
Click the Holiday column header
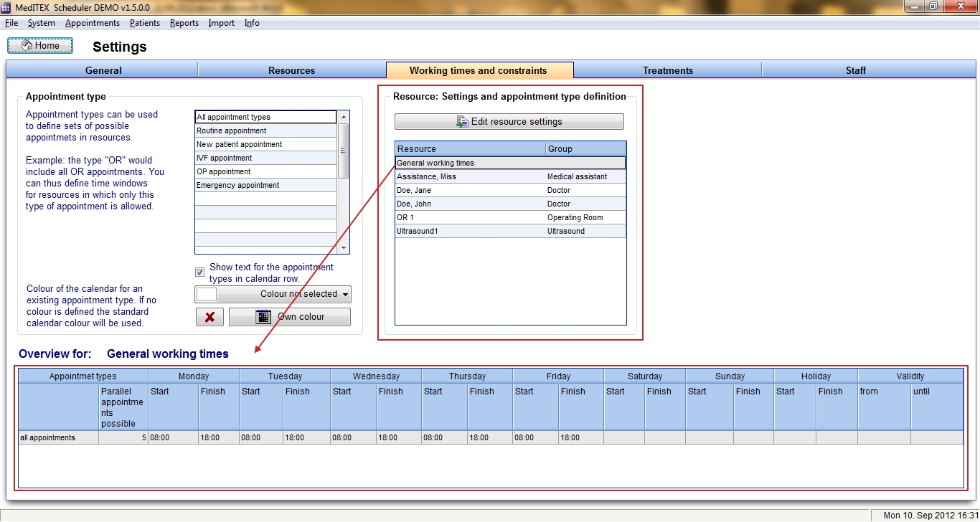click(x=816, y=376)
